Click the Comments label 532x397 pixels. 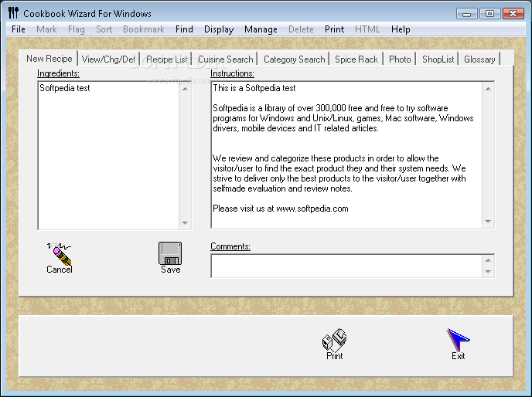coord(230,246)
